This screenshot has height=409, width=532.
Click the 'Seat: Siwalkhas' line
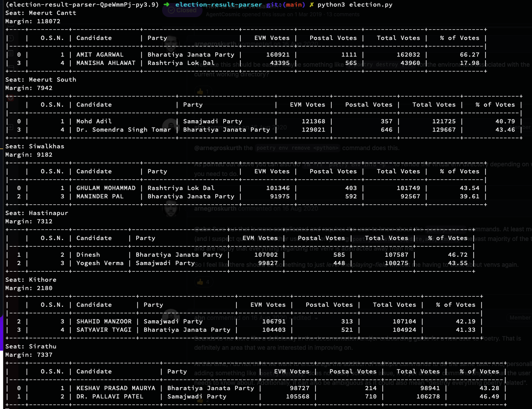click(x=35, y=146)
